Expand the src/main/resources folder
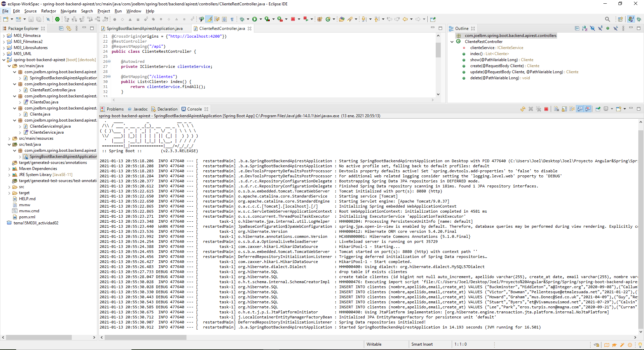644x350 pixels. (x=9, y=138)
